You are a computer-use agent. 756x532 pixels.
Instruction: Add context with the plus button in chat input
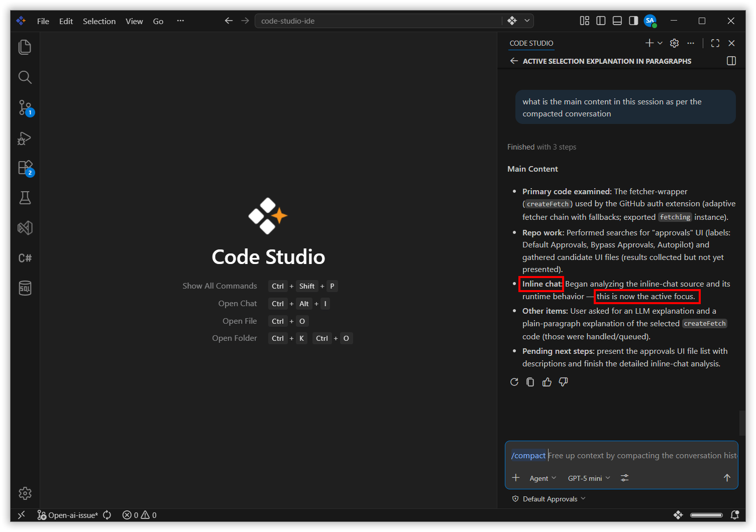516,478
